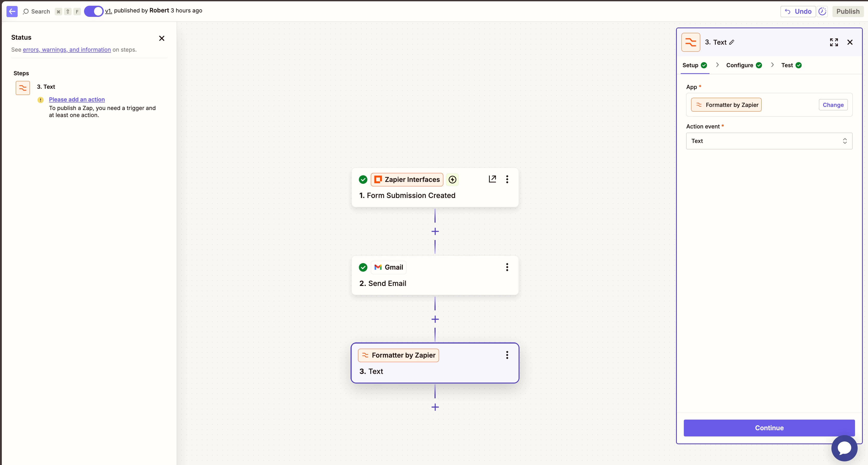Open errors, warnings, and information link
The height and width of the screenshot is (465, 868).
(x=67, y=50)
